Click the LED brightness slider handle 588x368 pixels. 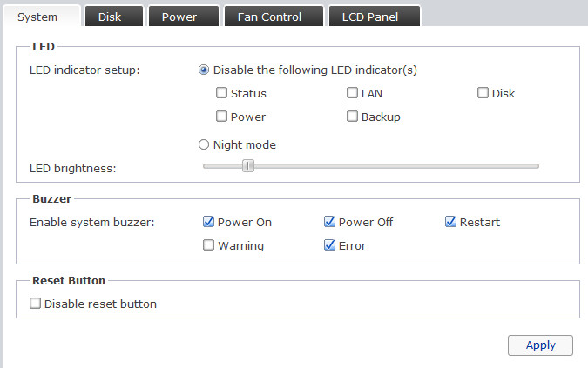point(248,166)
